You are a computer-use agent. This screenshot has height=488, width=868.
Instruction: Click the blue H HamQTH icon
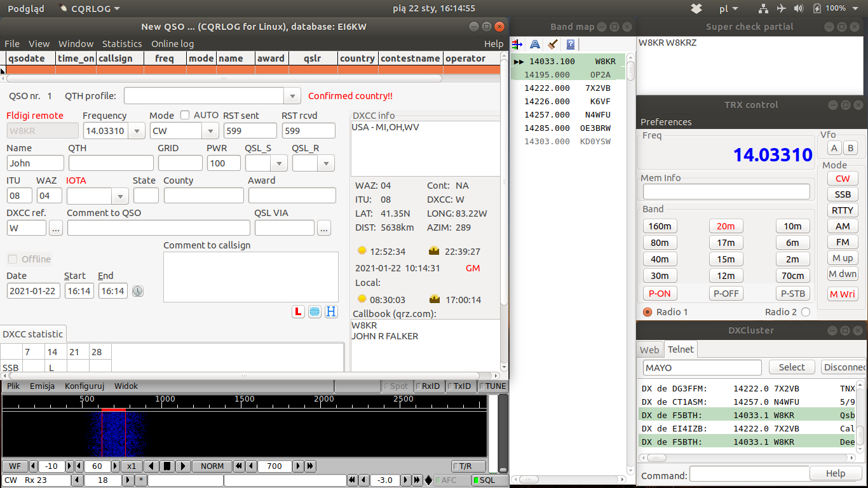click(x=331, y=311)
